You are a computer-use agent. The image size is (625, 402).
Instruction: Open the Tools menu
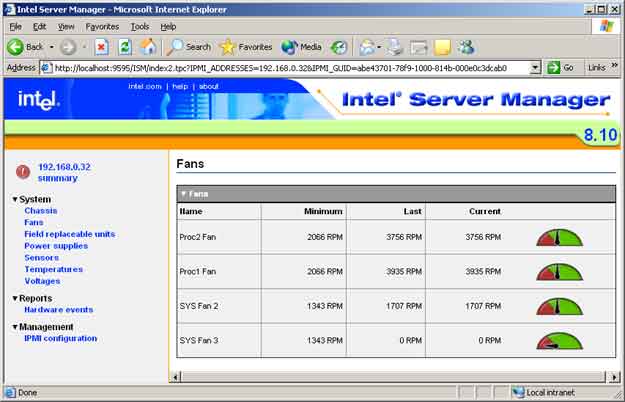pyautogui.click(x=140, y=26)
